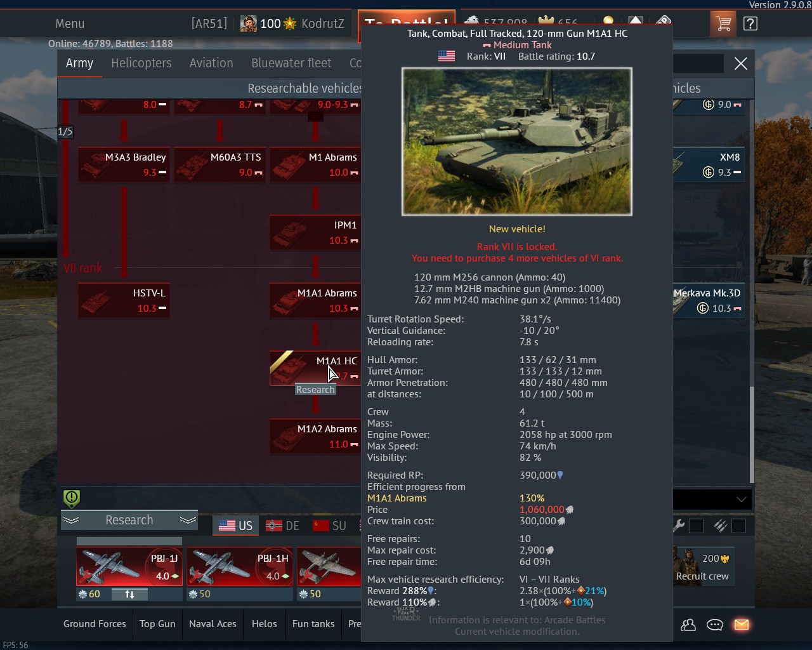Click the green exclamation warning icon
812x650 pixels.
click(x=72, y=499)
